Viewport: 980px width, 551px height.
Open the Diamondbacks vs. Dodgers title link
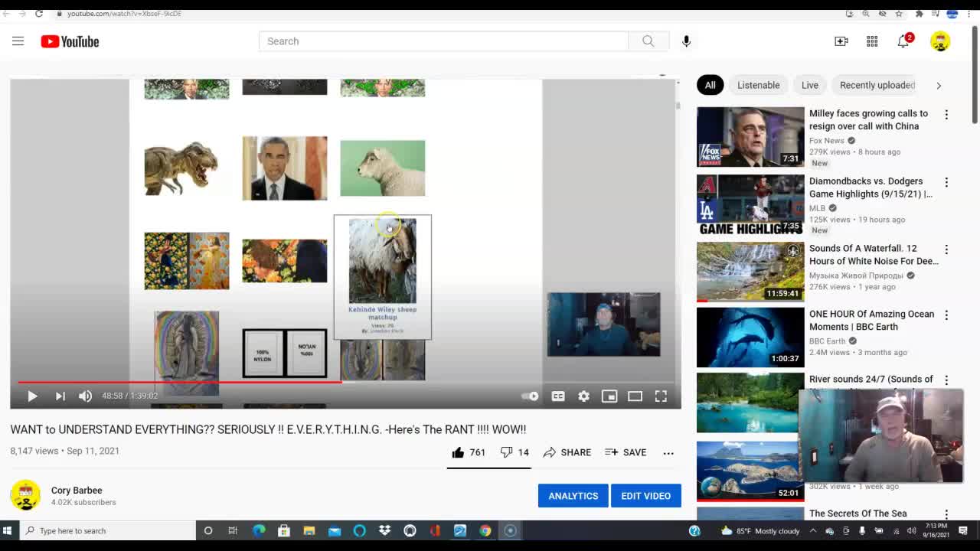coord(871,187)
